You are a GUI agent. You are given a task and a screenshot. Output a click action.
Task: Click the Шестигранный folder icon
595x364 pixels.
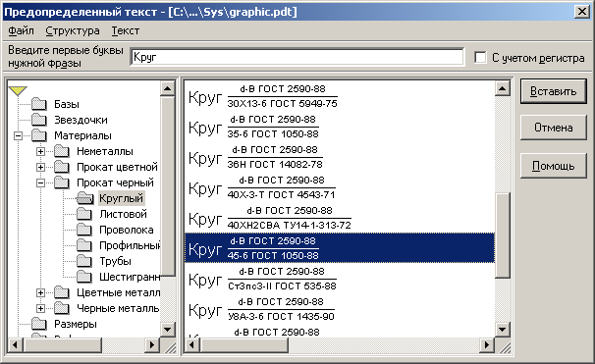[x=84, y=277]
